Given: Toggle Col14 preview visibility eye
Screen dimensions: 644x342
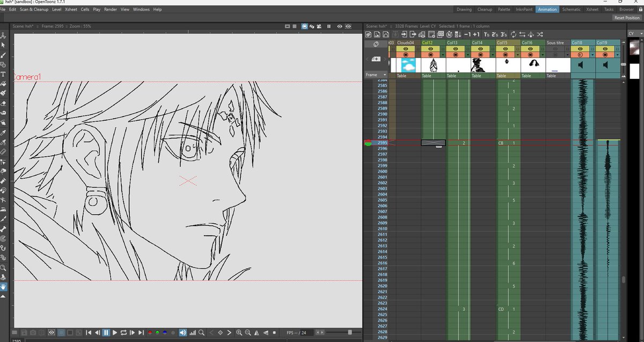Looking at the screenshot, I should tap(480, 48).
